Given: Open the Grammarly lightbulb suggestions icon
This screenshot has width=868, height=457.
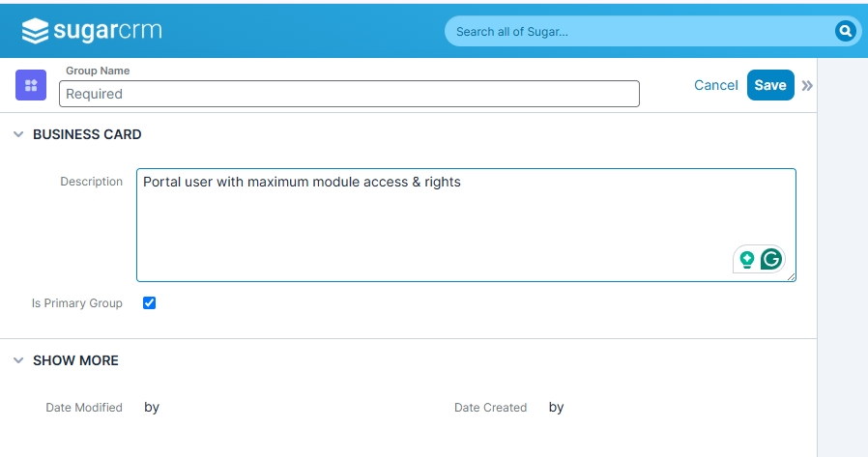Looking at the screenshot, I should point(747,259).
